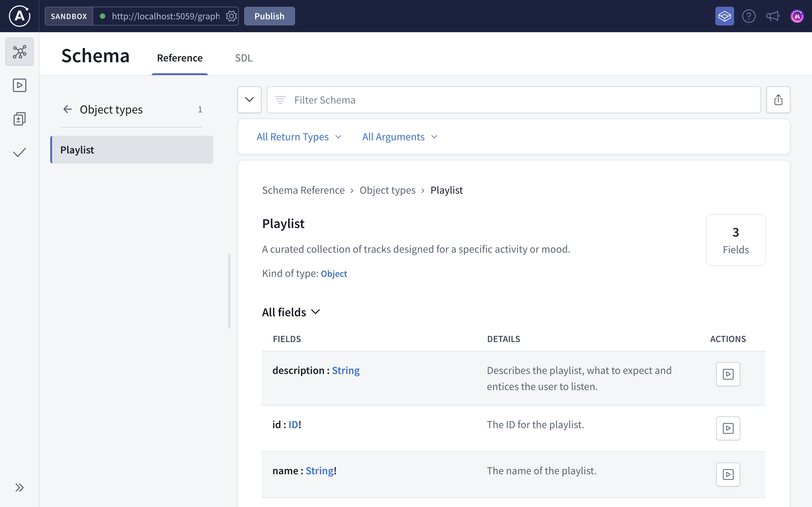Open the All Arguments dropdown

pyautogui.click(x=399, y=137)
